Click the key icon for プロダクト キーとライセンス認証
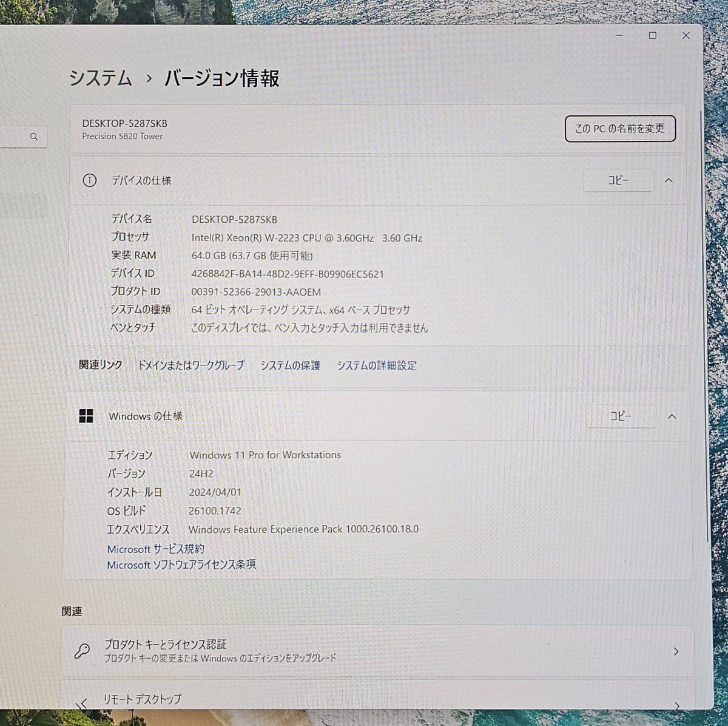The width and height of the screenshot is (728, 726). coord(82,651)
